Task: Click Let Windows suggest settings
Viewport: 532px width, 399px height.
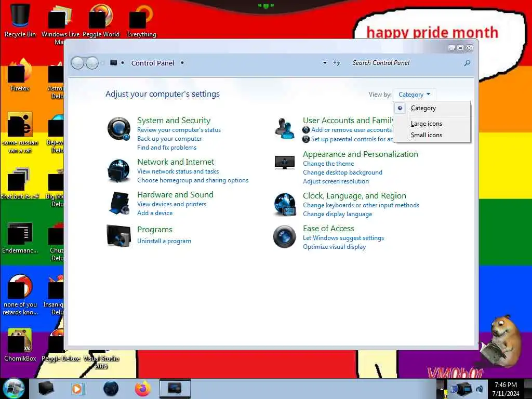Action: (x=343, y=238)
